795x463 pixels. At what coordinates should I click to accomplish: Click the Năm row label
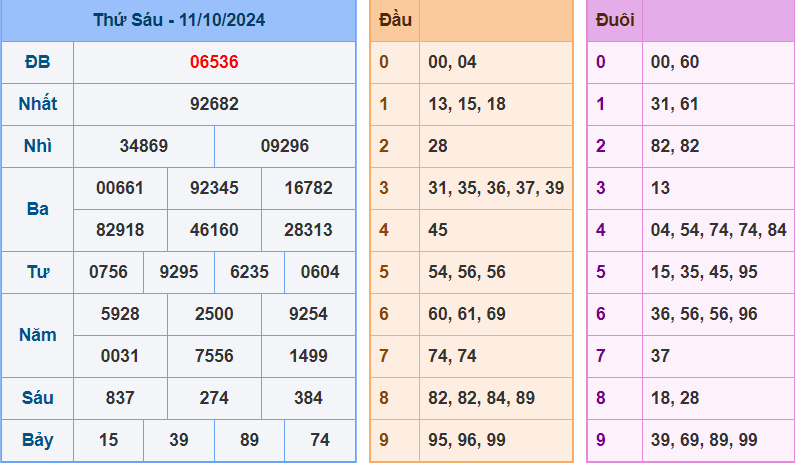[38, 335]
